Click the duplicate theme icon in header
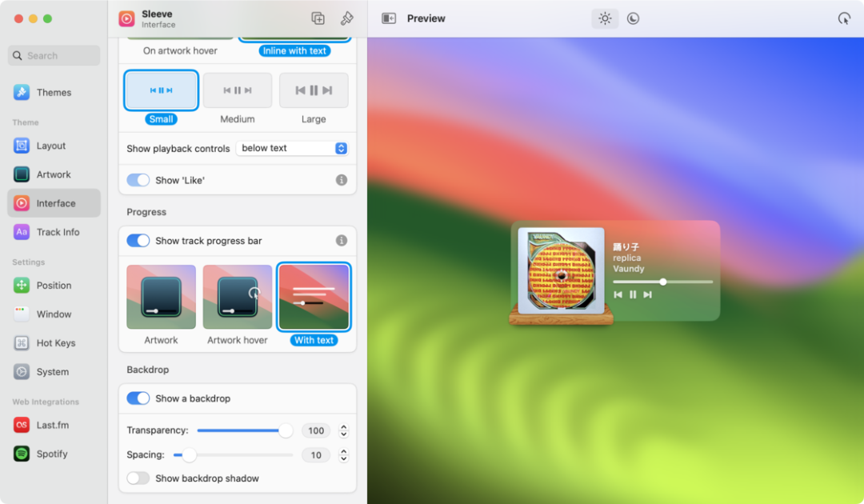Viewport: 864px width, 504px height. [318, 18]
